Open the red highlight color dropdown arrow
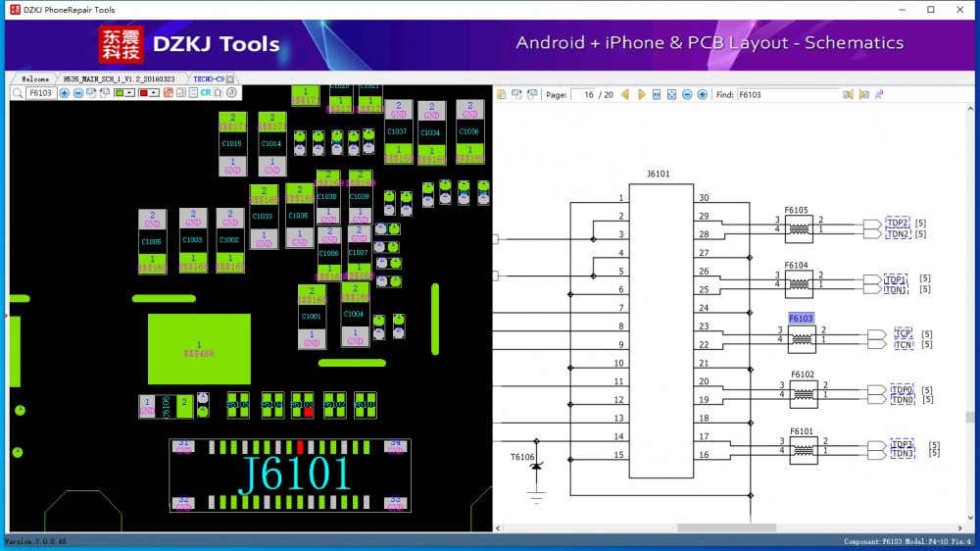The image size is (980, 551). (154, 93)
